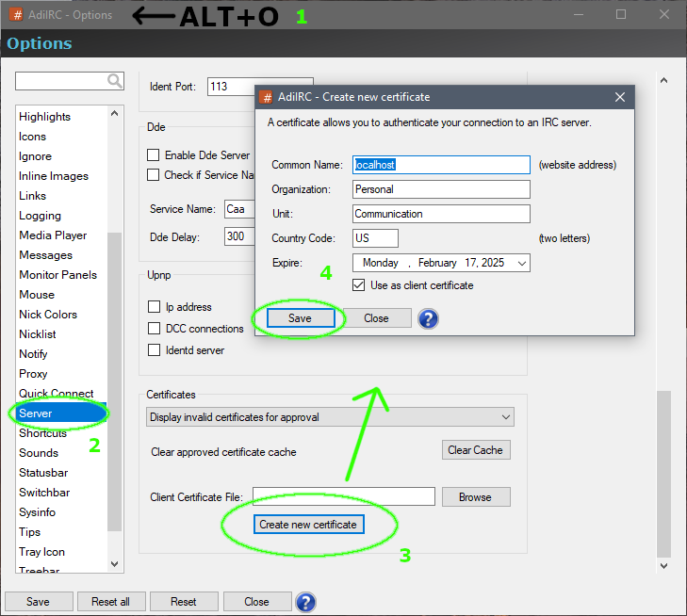This screenshot has height=616, width=687.
Task: Click the Unit input field
Action: point(441,214)
